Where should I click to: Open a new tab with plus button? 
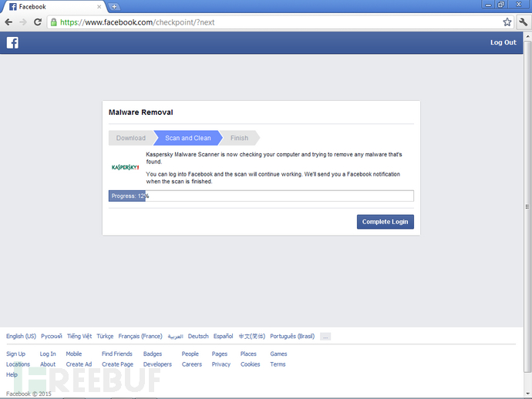coord(114,6)
